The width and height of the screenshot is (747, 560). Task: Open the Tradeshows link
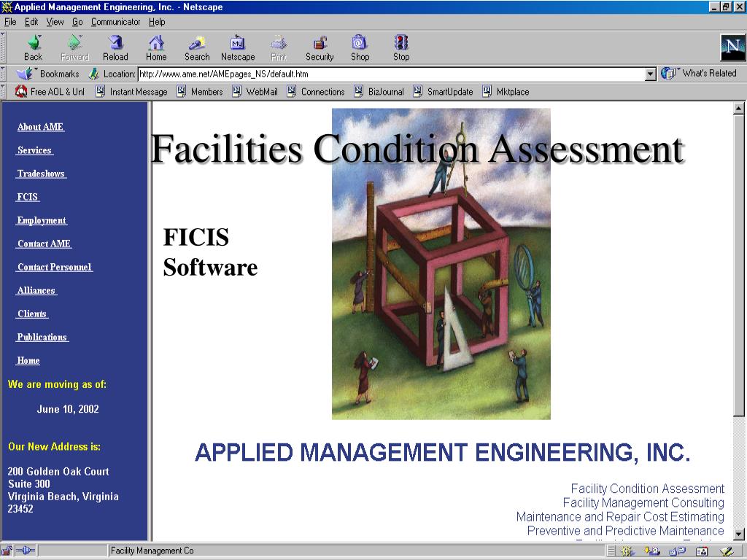tap(42, 174)
